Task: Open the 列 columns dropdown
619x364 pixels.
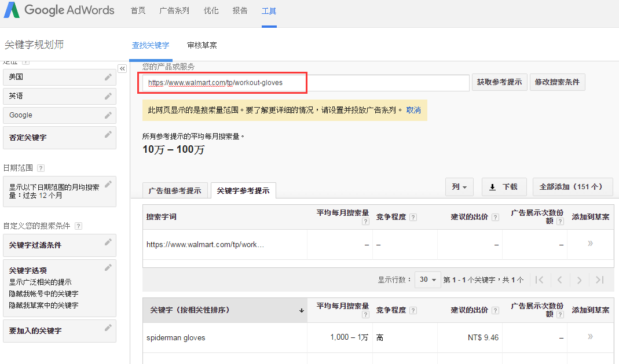Action: pos(459,187)
